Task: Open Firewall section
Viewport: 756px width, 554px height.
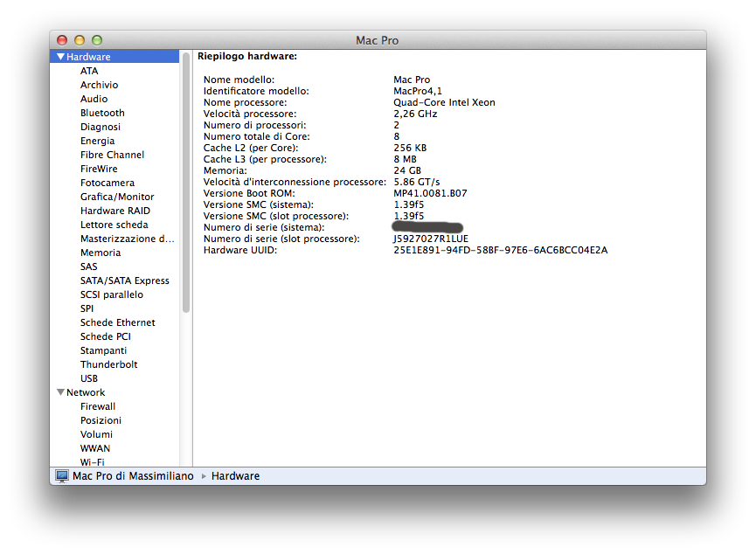Action: (x=98, y=406)
